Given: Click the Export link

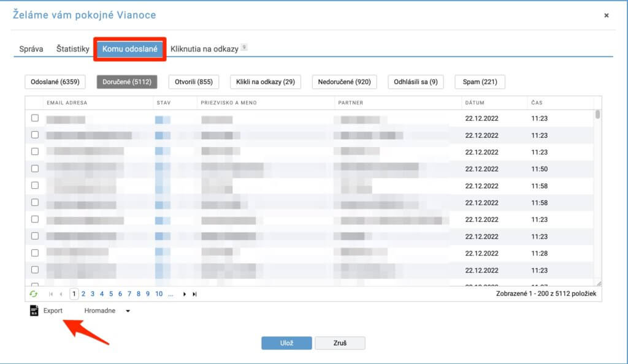Looking at the screenshot, I should [x=53, y=311].
